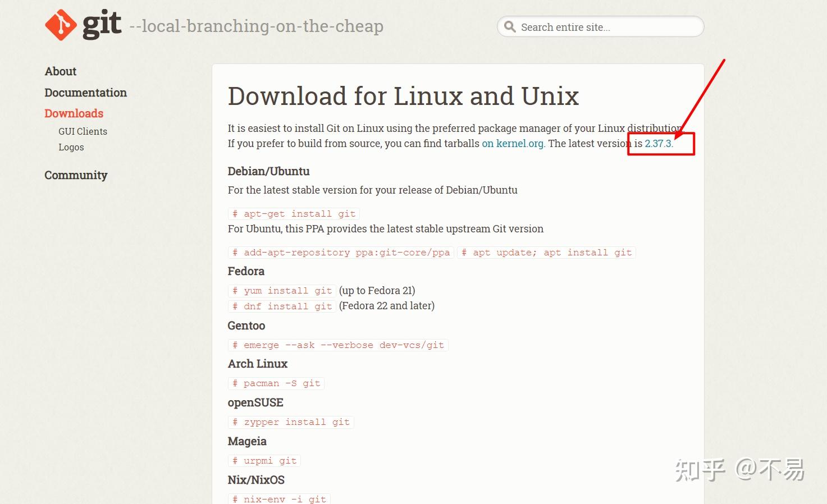827x504 pixels.
Task: Open the Logos subpage
Action: tap(71, 147)
